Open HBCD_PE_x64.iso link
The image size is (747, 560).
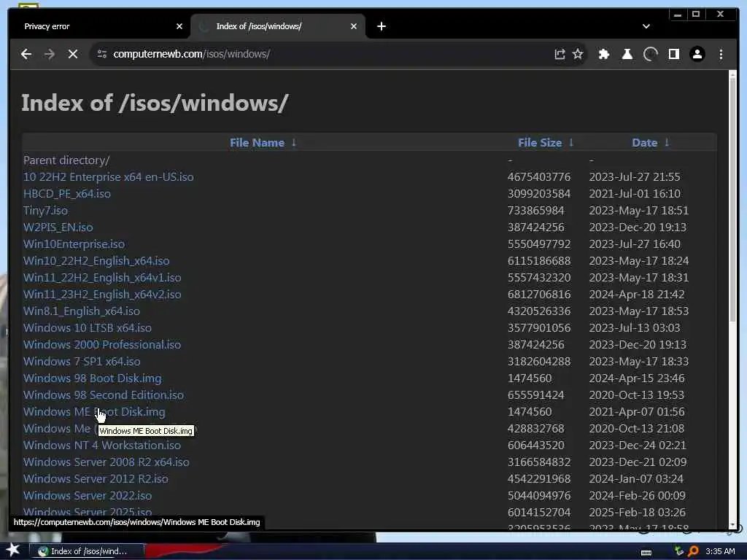pos(67,194)
